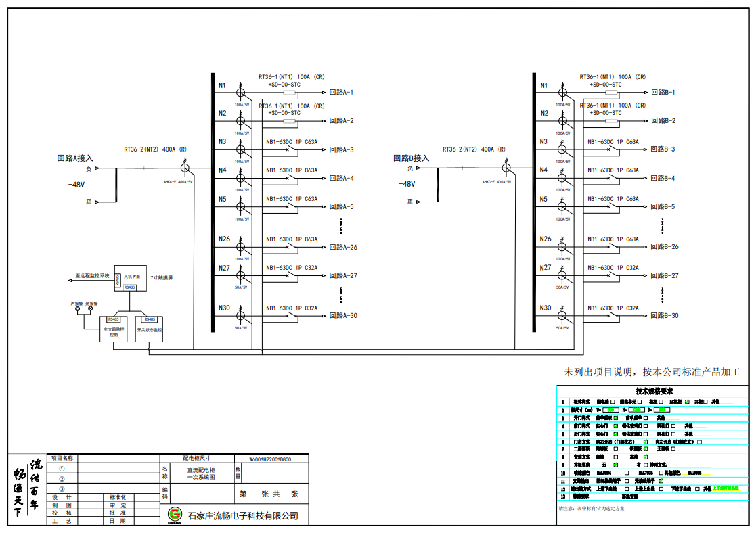
Task: Click the Loop B AHKC-F 400A/5V transformer symbol
Action: pyautogui.click(x=505, y=168)
